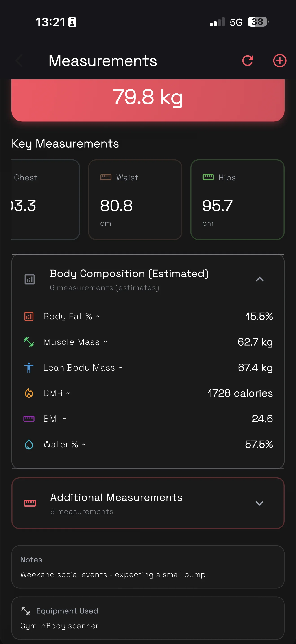Tap the BMR flame icon
This screenshot has width=296, height=644.
pos(29,393)
